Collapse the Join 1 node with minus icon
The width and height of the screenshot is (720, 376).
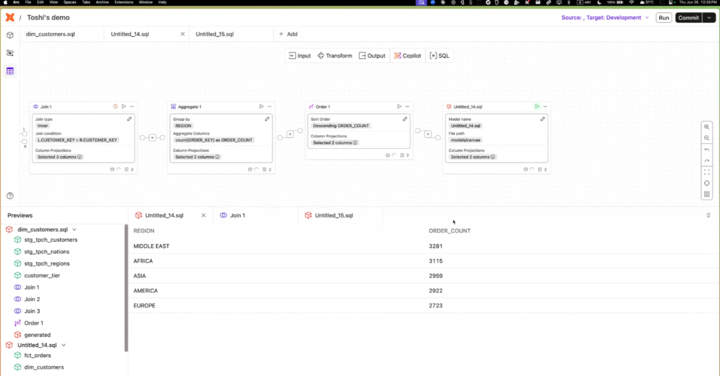[x=132, y=107]
